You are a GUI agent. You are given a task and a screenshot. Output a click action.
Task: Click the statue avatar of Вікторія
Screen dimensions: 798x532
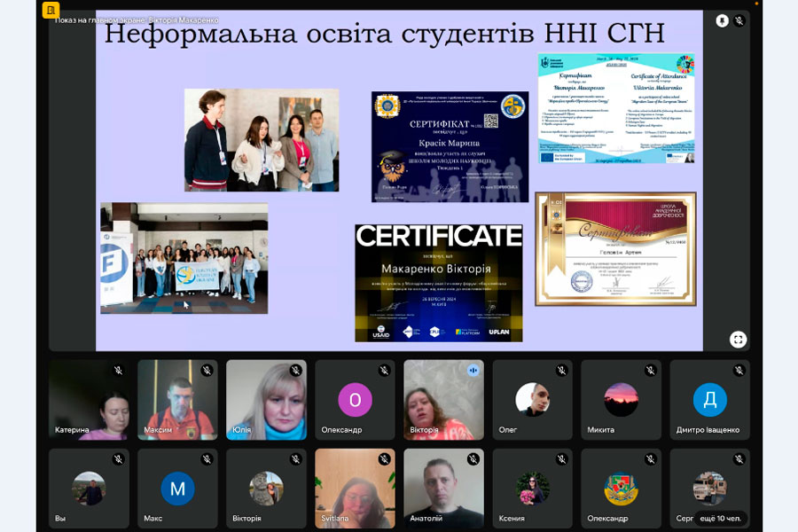point(266,489)
